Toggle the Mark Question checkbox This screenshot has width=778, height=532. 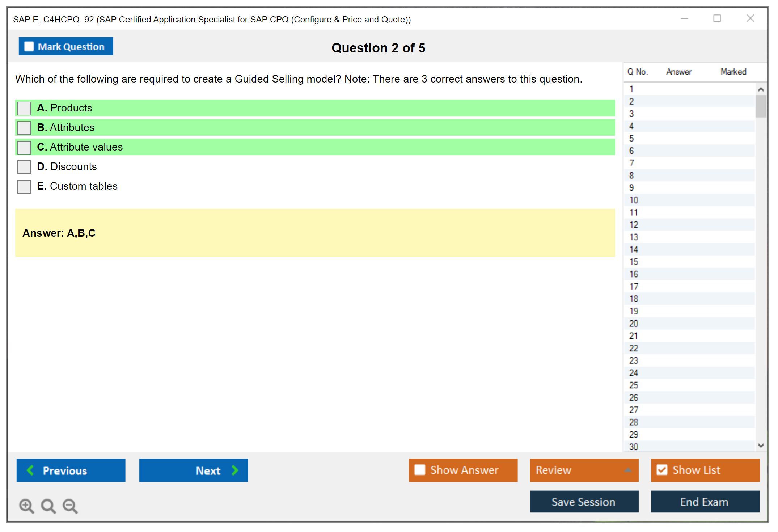[29, 46]
